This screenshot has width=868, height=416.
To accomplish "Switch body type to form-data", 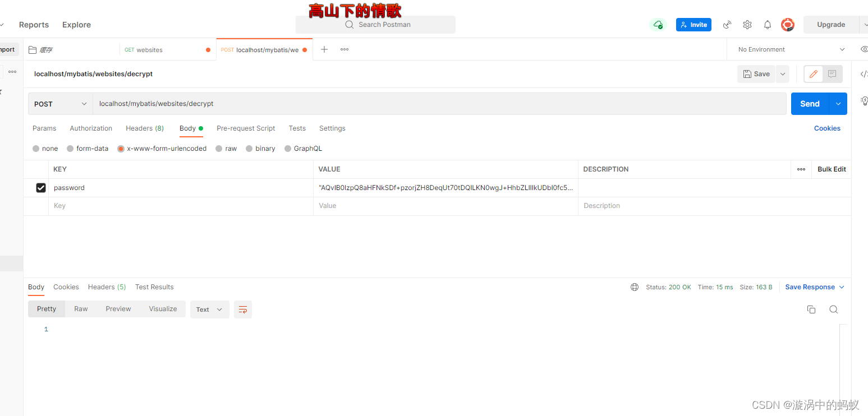I will [70, 148].
